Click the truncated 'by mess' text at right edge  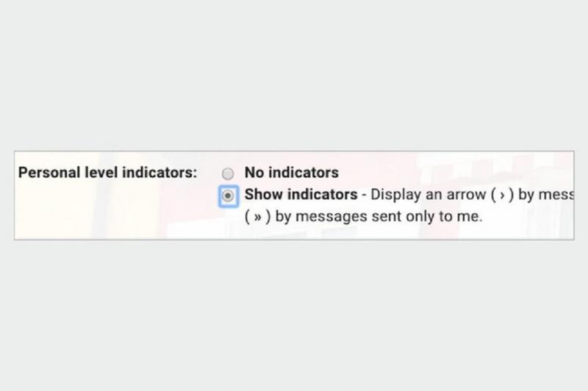[546, 195]
